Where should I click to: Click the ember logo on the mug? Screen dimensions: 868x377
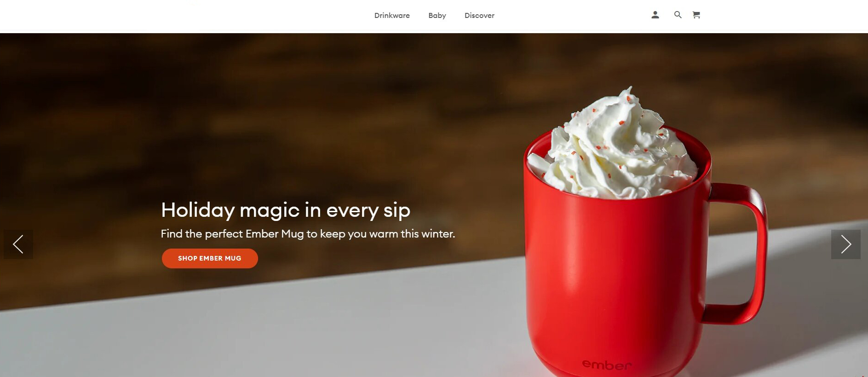(x=607, y=365)
